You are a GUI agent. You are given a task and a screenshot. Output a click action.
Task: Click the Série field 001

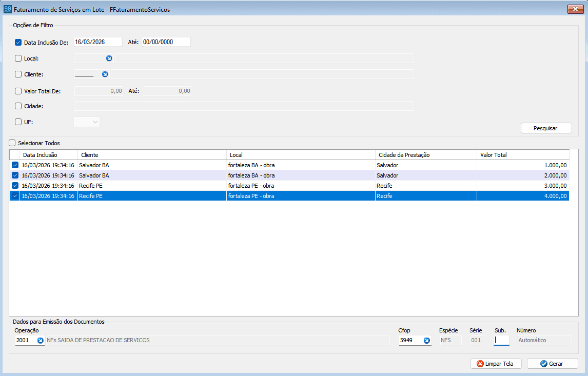[478, 341]
